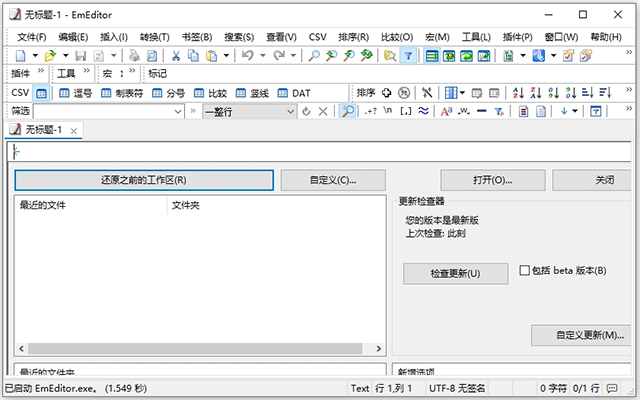
Task: Toggle incremental search magnifier in filter bar
Action: coord(347,111)
